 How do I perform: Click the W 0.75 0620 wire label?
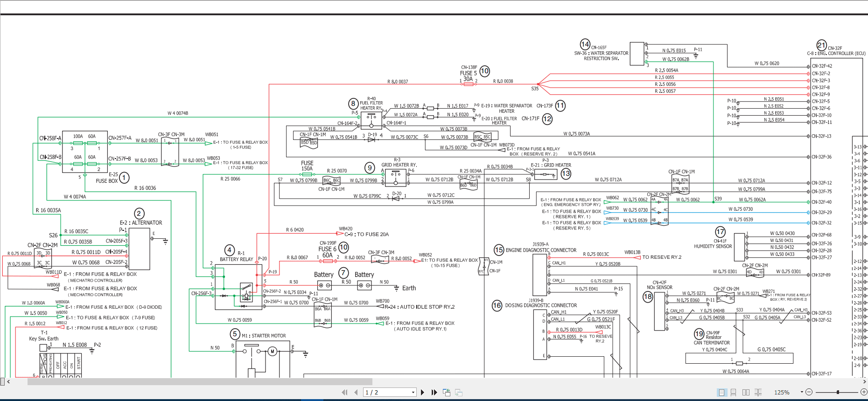[x=767, y=63]
